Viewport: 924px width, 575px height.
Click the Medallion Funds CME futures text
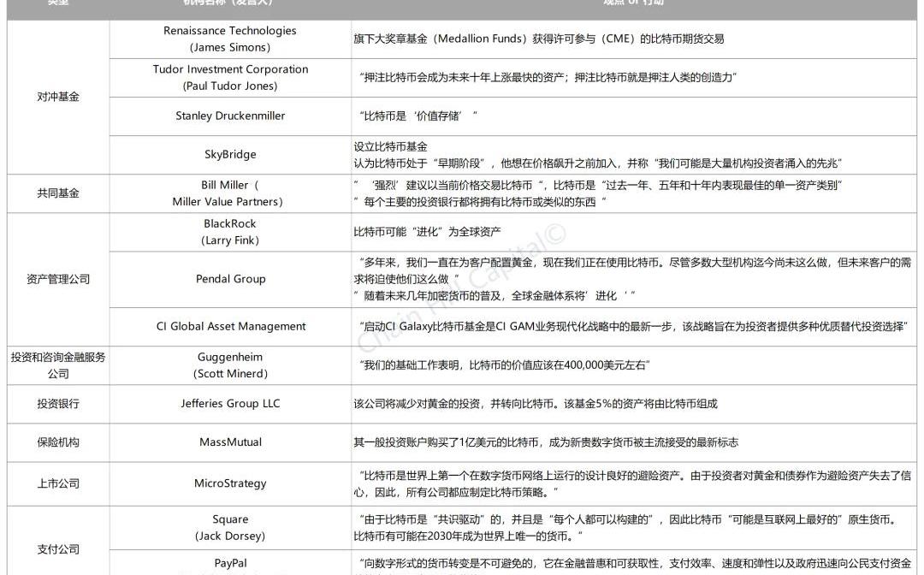[539, 39]
